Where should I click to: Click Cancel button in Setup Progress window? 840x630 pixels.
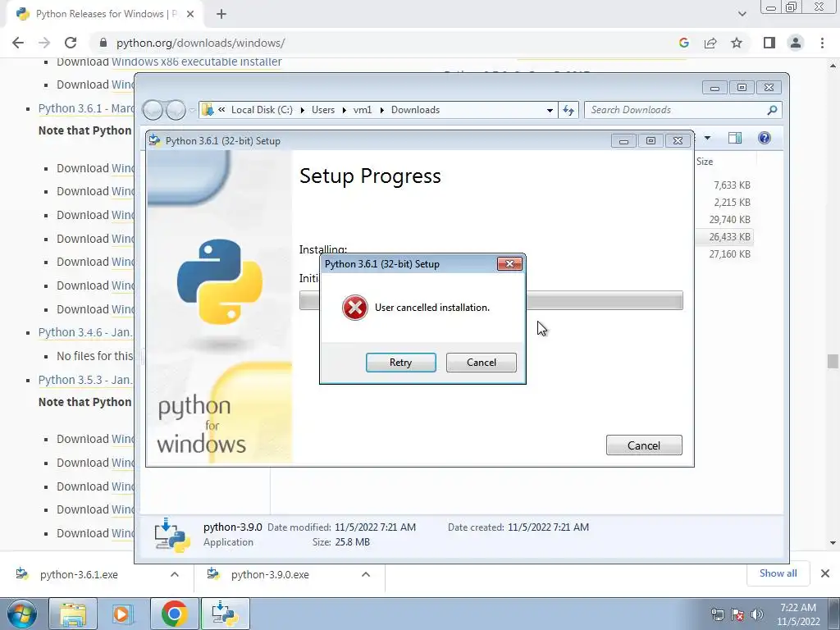click(644, 445)
